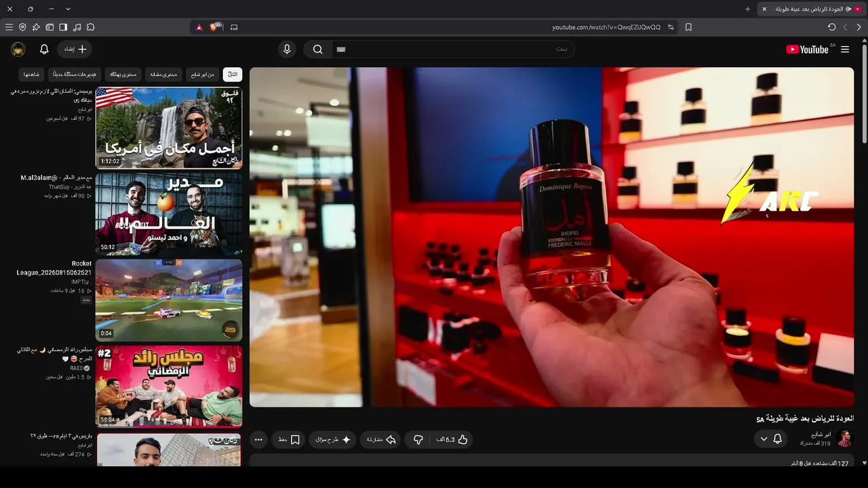This screenshot has height=488, width=868.
Task: Save the video with the حفظ button
Action: click(289, 439)
